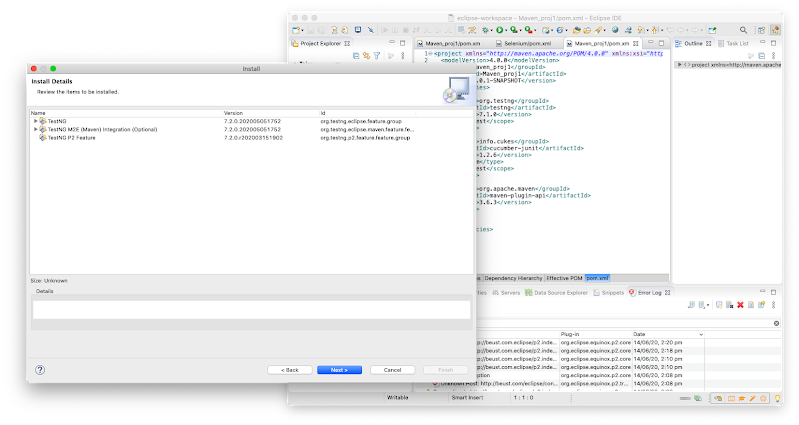Click version 7.2.0.202005051752 of TestNG row
Viewport: 799px width, 425px height.
click(252, 121)
